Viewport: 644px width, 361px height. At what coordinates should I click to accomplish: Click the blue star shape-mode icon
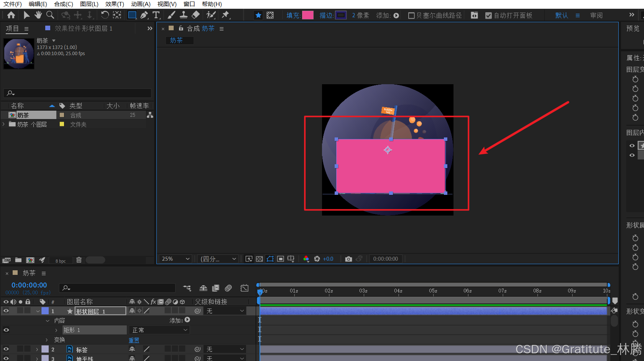[x=258, y=15]
